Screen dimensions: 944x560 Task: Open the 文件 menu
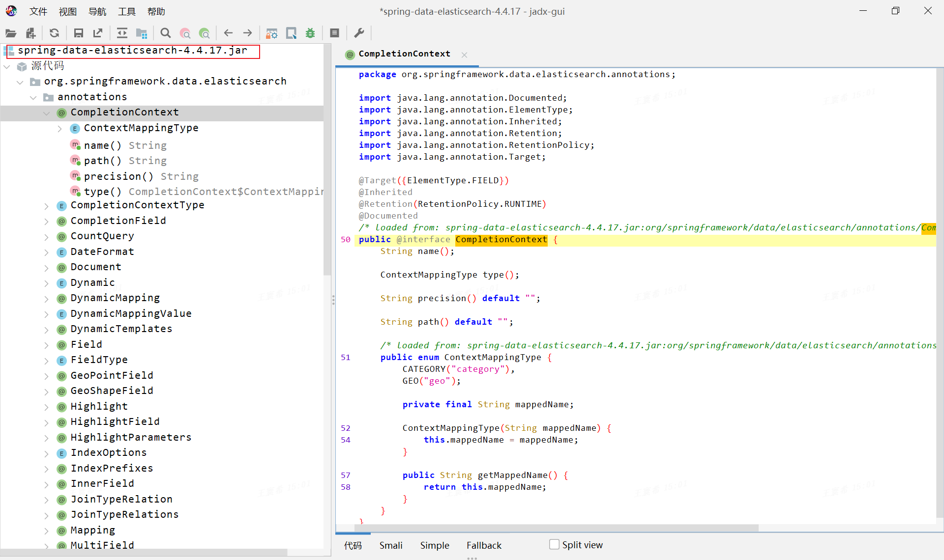(x=38, y=11)
